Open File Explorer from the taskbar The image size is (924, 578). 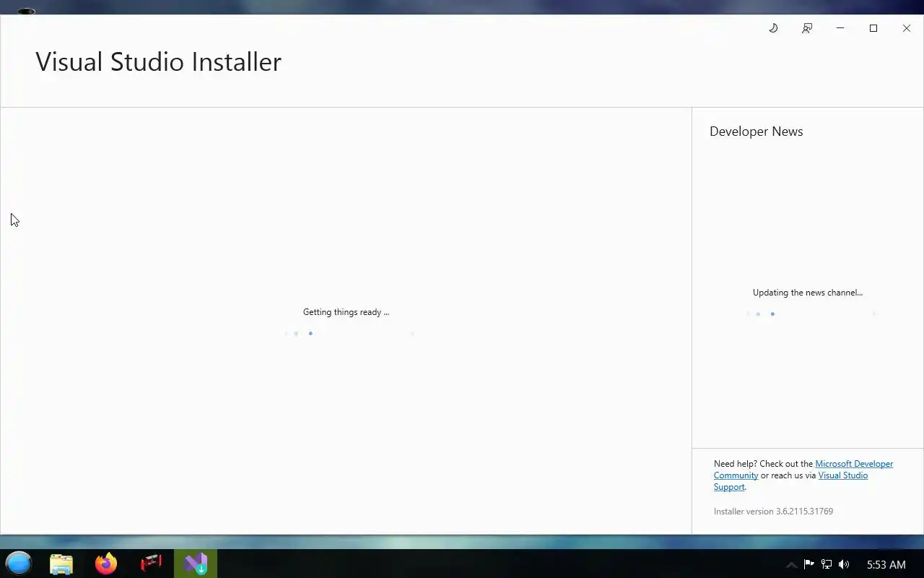click(61, 564)
